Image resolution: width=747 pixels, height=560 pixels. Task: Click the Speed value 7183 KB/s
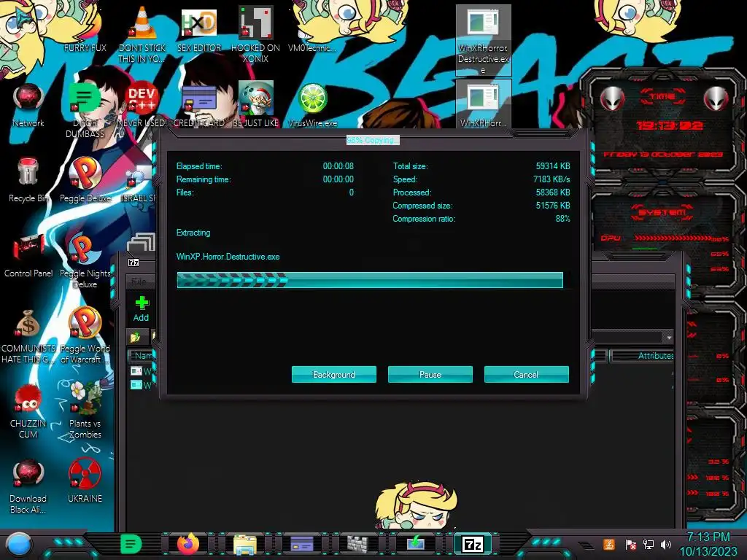[x=551, y=179]
